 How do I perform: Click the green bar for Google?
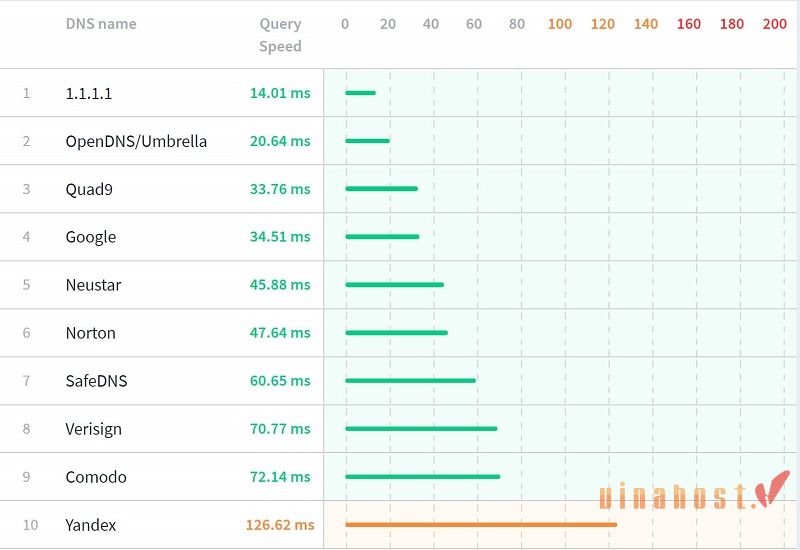[x=382, y=237]
